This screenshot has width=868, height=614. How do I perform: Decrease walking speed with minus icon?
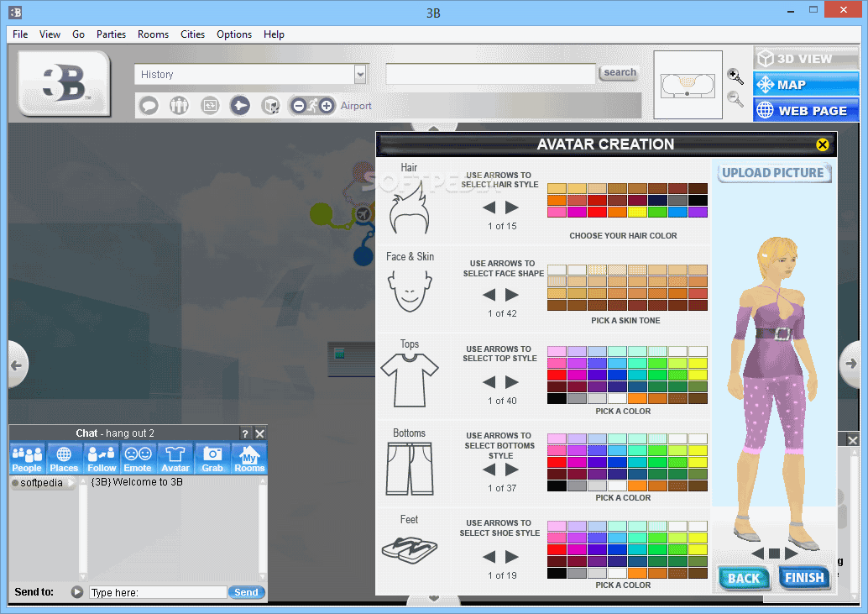(x=298, y=105)
